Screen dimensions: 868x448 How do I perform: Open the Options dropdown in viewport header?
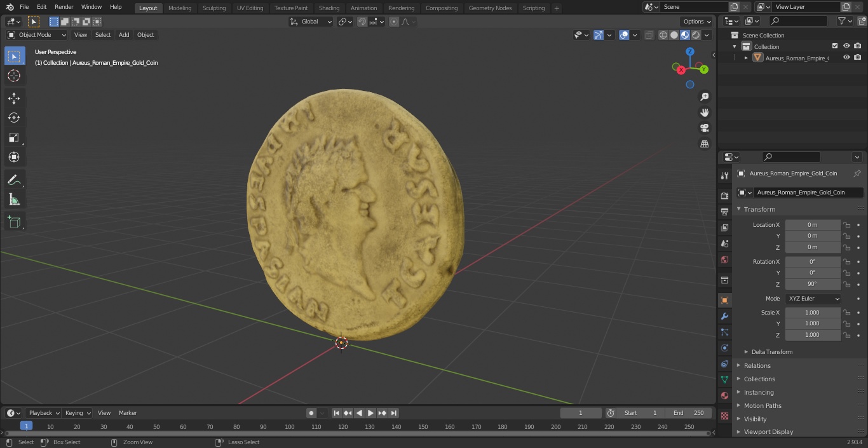(x=697, y=22)
